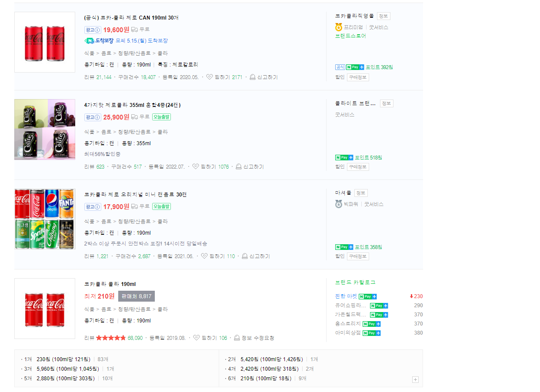The image size is (540, 392).
Task: Select the 2개 5,420원 price option
Action: 271,359
